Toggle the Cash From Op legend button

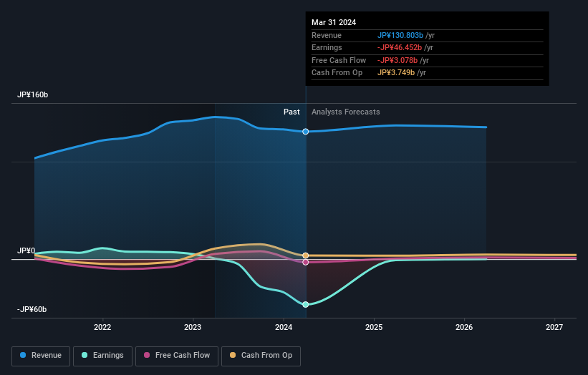click(x=261, y=356)
